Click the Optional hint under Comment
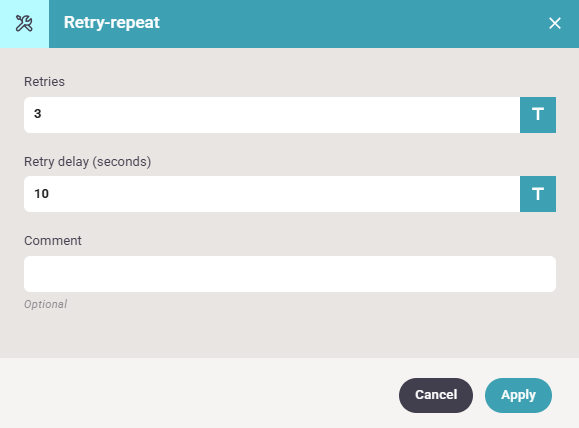 [45, 304]
